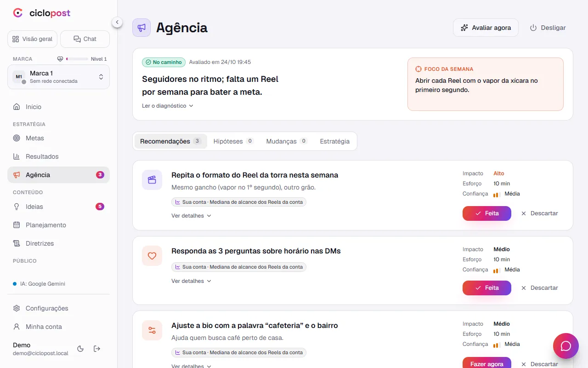Mark DMs questions recommendation as Feita

[x=487, y=288]
